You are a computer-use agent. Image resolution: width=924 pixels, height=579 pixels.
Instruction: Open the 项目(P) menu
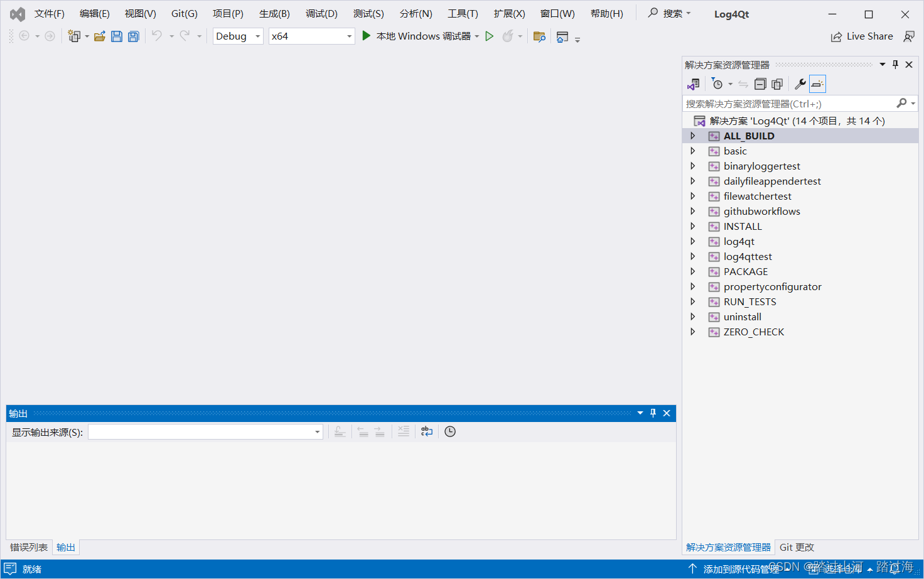click(228, 14)
